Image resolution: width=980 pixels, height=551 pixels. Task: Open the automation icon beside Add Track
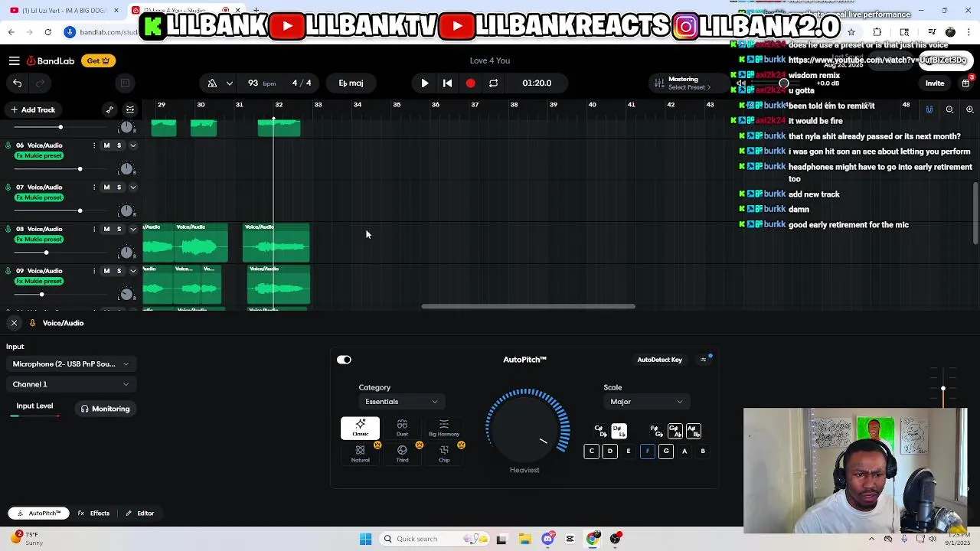(x=109, y=109)
